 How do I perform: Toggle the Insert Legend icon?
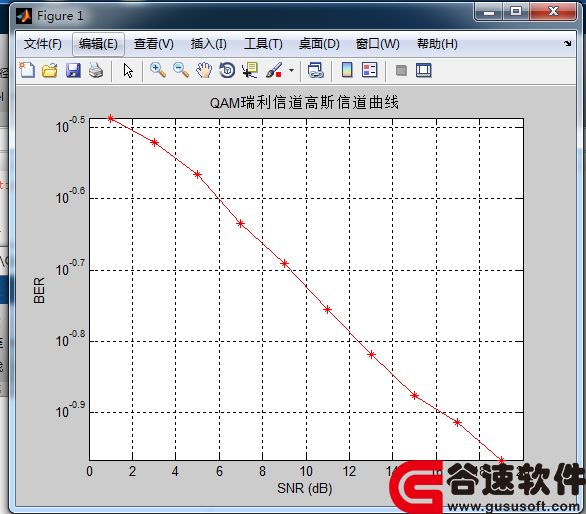click(370, 70)
